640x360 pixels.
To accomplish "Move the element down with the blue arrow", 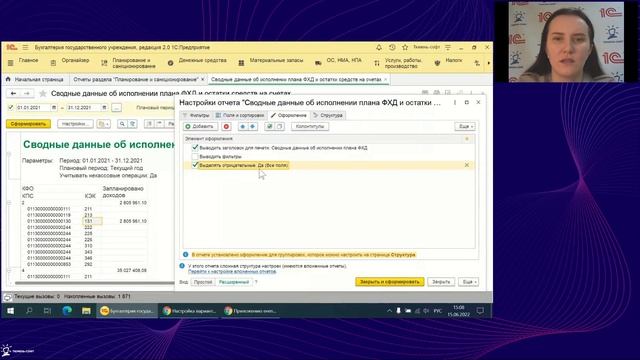I will click(x=253, y=127).
